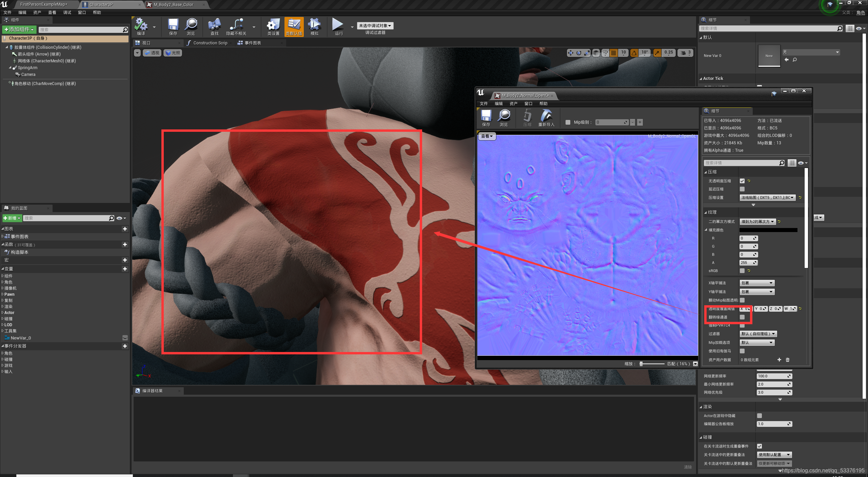Switch to the Construction Script tab
868x477 pixels.
[210, 43]
